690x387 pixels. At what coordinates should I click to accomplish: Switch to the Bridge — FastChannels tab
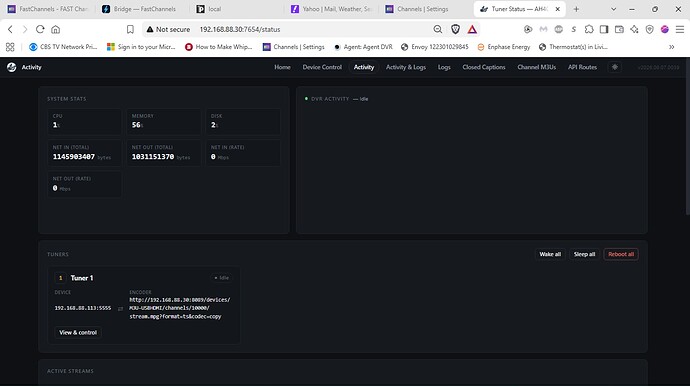click(143, 9)
